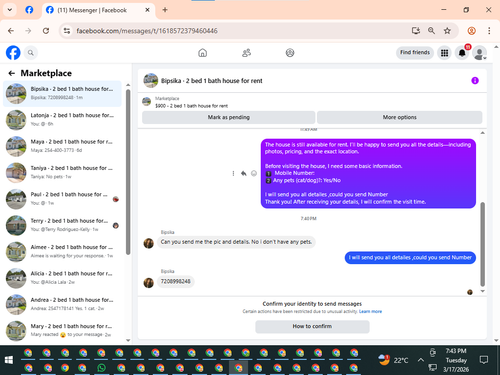Open the account profile picture menu
This screenshot has height=375, width=500.
pos(480,53)
